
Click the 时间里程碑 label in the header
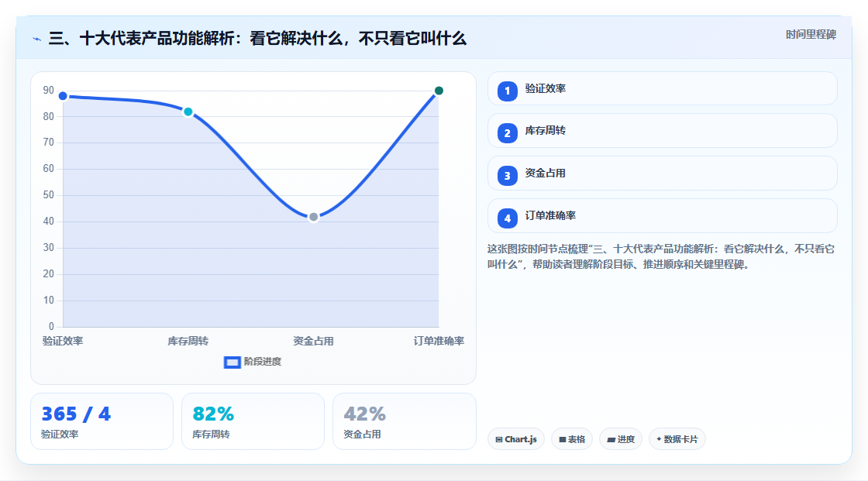(811, 34)
